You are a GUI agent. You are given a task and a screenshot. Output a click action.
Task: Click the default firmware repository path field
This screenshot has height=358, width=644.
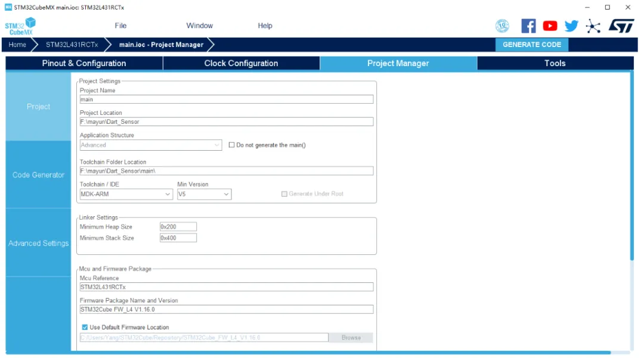(204, 338)
